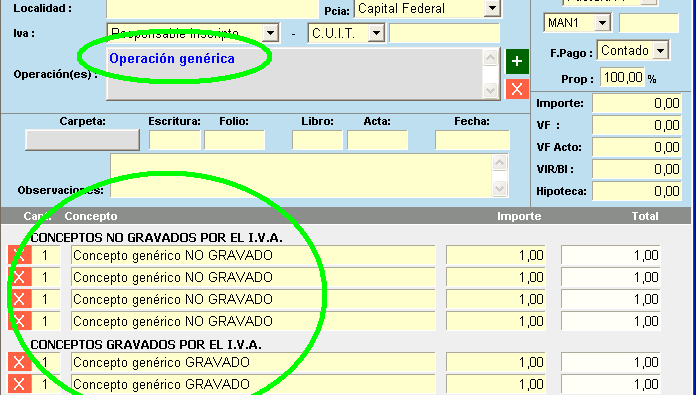This screenshot has height=395, width=696.
Task: Click the Importe column header
Action: [x=519, y=216]
